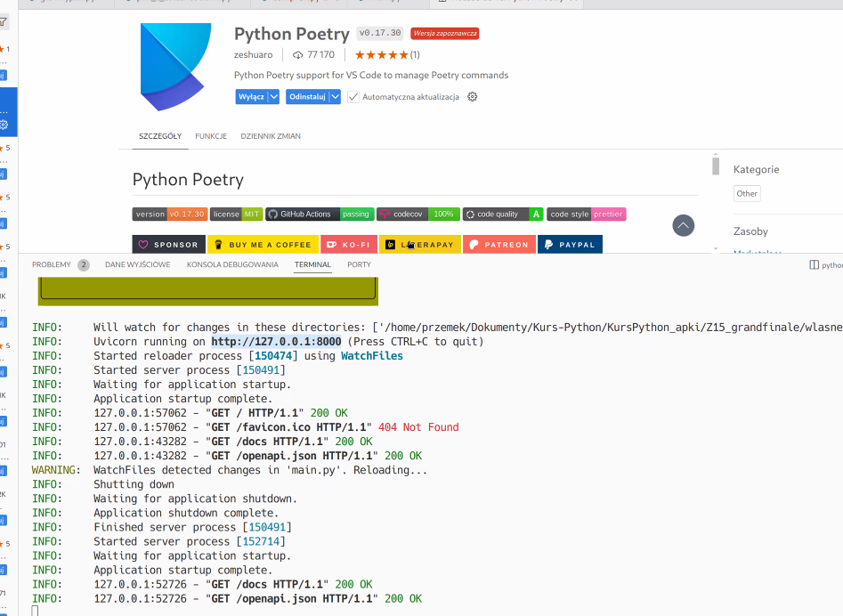Click the version v0.17.30 badge
The width and height of the screenshot is (843, 616).
click(170, 214)
